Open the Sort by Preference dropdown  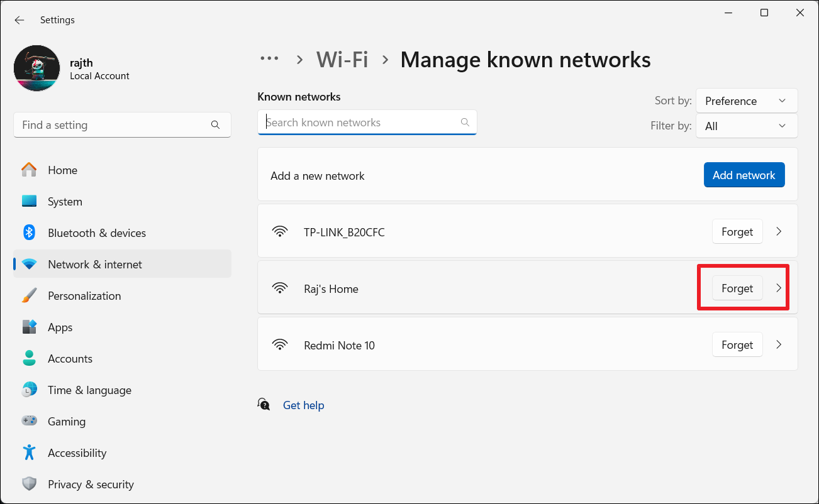point(746,101)
